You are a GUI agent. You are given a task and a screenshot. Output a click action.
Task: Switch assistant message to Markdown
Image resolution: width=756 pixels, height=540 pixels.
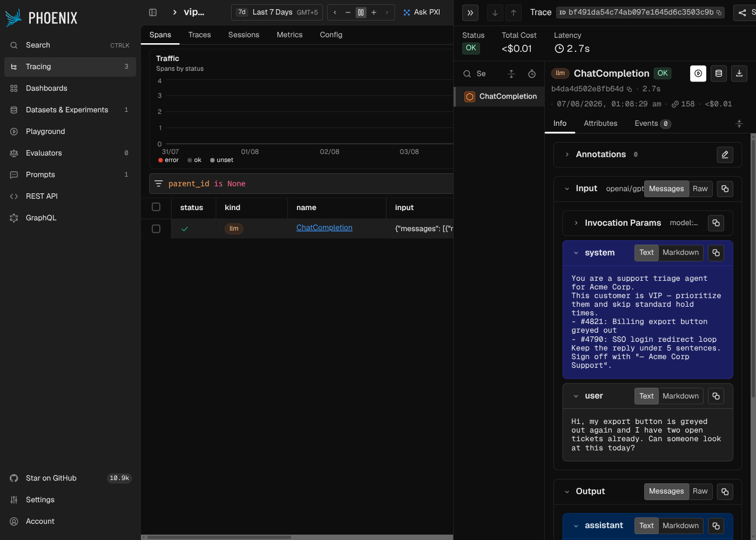coord(680,526)
